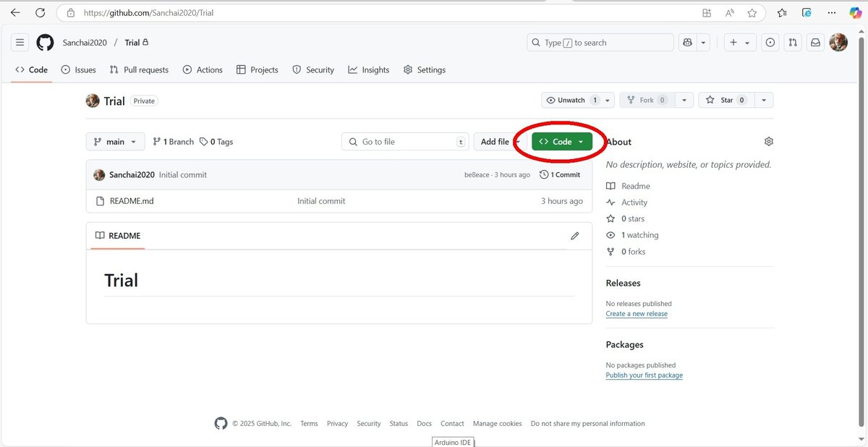Open the GitHub hamburger navigation menu
Image resolution: width=868 pixels, height=447 pixels.
point(20,43)
